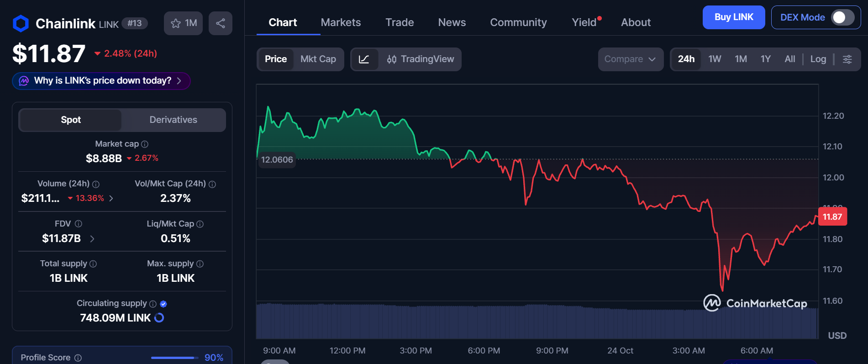The height and width of the screenshot is (364, 868).
Task: Click the Buy LINK button
Action: [734, 17]
